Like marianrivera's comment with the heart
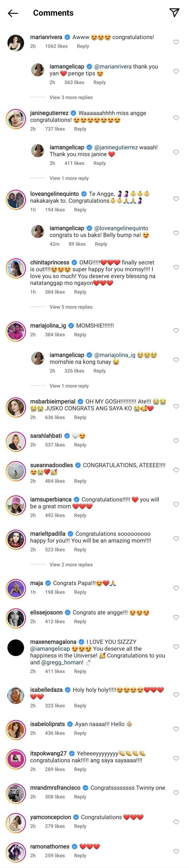189x868 pixels. click(x=176, y=42)
